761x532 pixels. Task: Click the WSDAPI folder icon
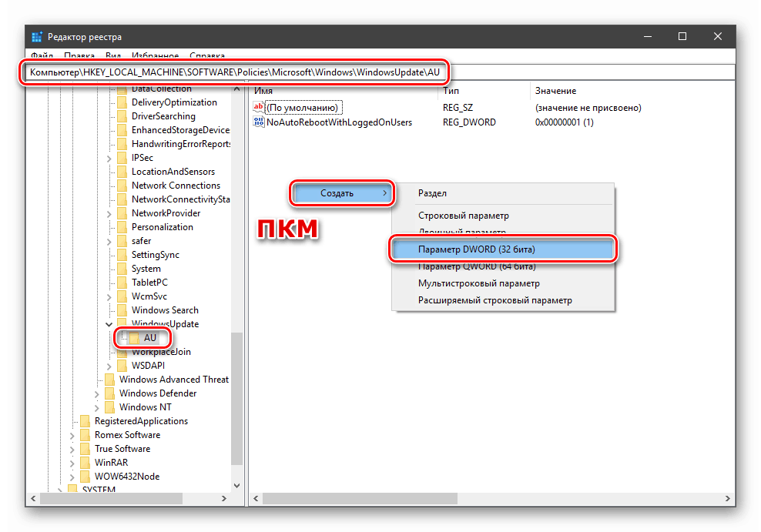coord(122,366)
